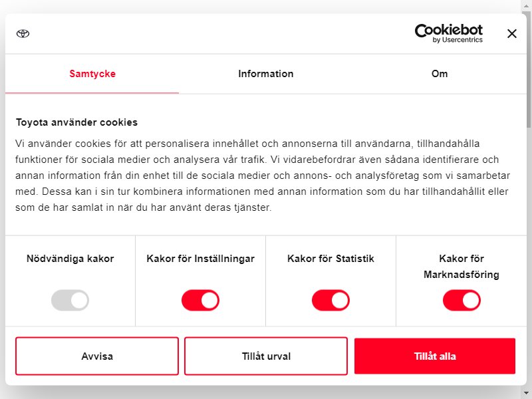532x399 pixels.
Task: Click the Avvisa button
Action: (97, 356)
